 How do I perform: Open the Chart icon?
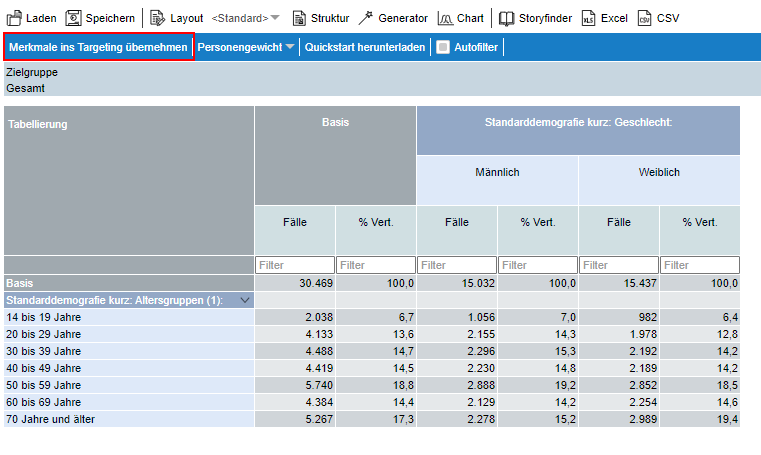[x=445, y=18]
